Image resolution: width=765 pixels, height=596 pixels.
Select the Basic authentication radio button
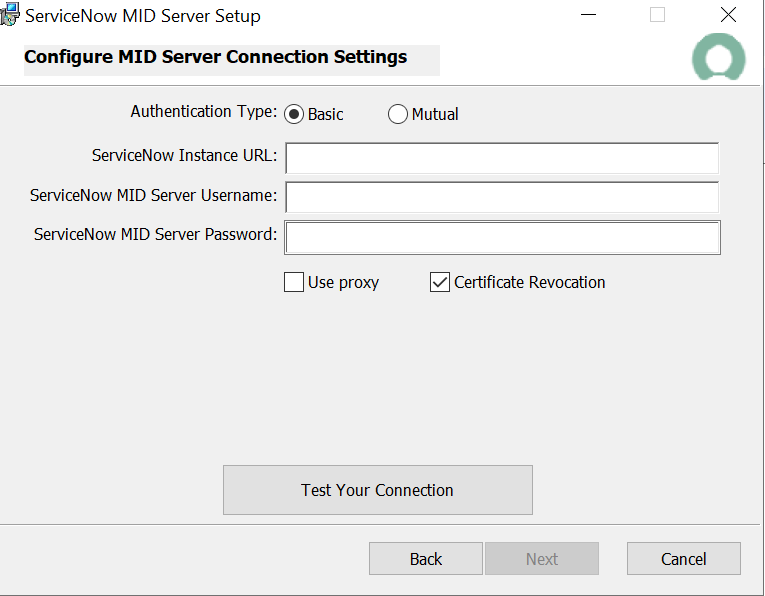point(294,114)
